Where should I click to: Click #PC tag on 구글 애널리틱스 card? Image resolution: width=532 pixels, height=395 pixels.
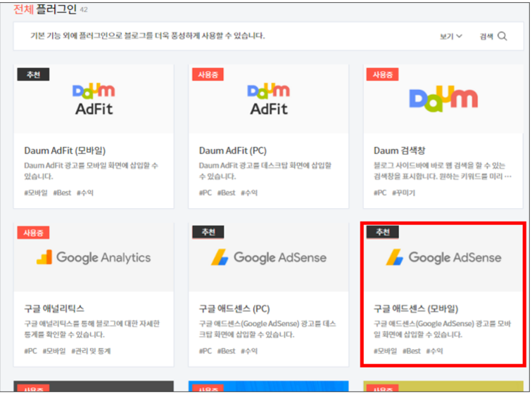pyautogui.click(x=30, y=351)
